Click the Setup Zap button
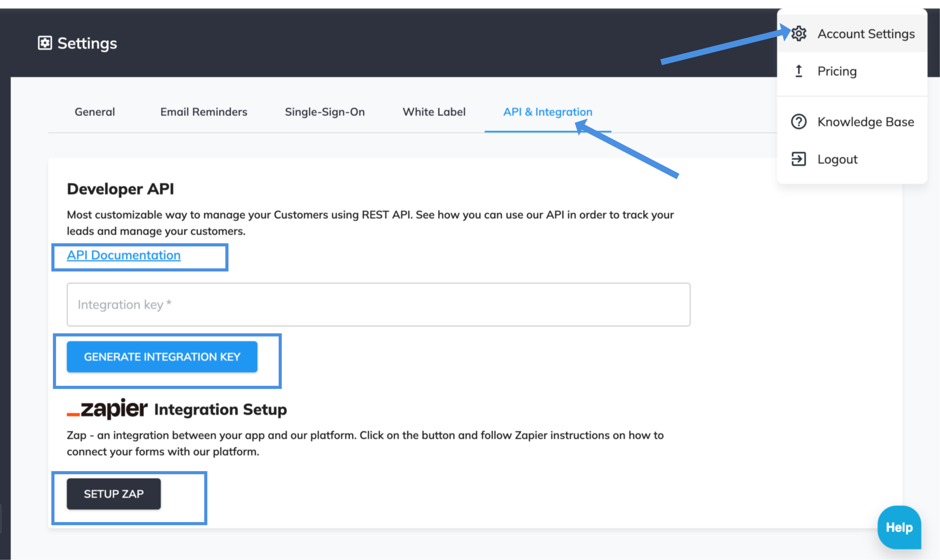 click(x=114, y=494)
